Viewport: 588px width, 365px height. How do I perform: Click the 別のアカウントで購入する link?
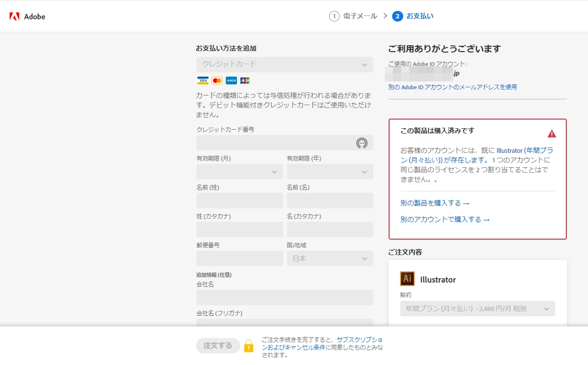click(445, 219)
